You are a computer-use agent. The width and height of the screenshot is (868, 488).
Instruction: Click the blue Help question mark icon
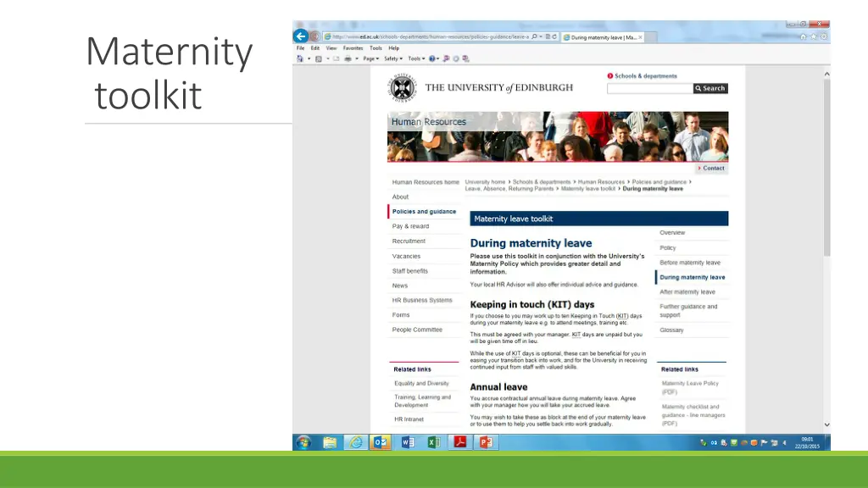click(x=431, y=58)
